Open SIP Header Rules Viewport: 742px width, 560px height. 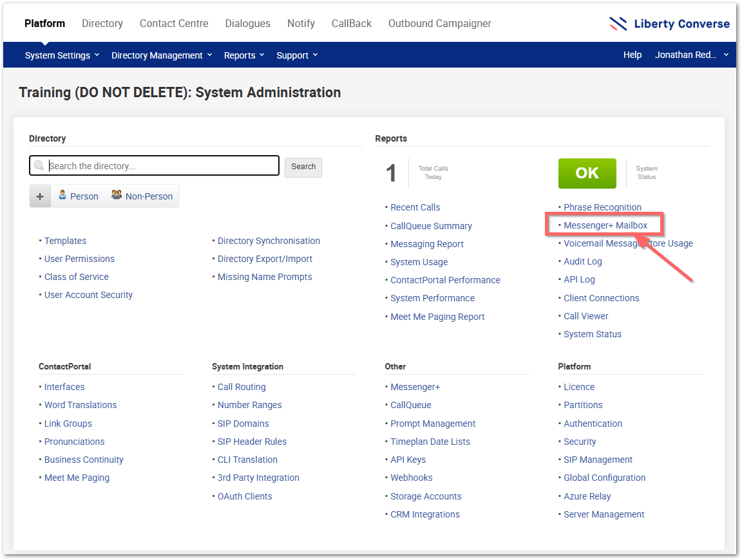tap(252, 442)
